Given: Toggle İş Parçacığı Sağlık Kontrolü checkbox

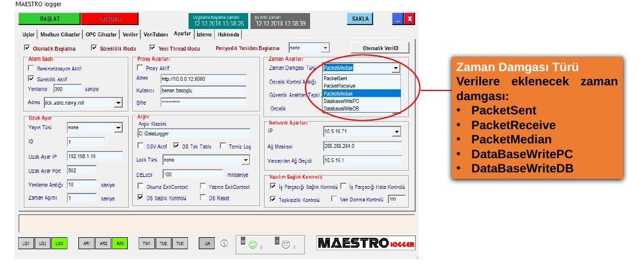Looking at the screenshot, I should coord(273,186).
